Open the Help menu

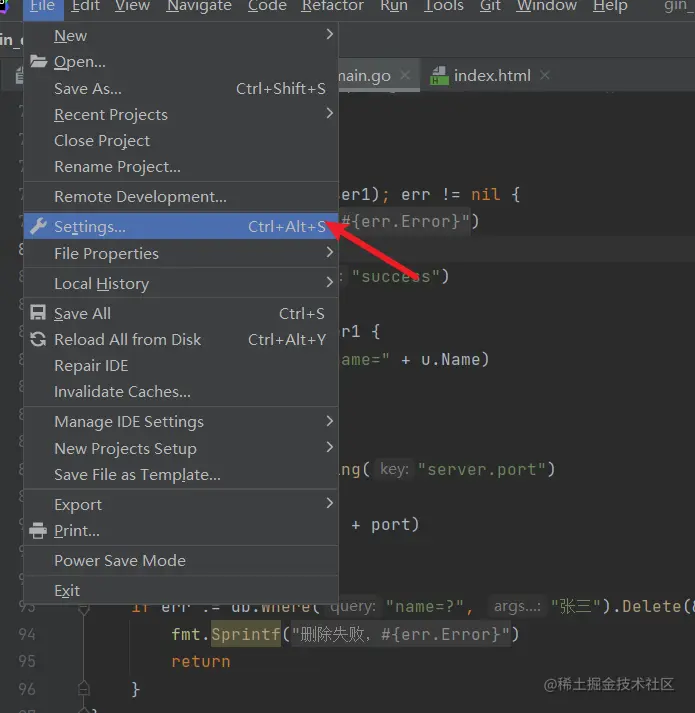[x=610, y=6]
